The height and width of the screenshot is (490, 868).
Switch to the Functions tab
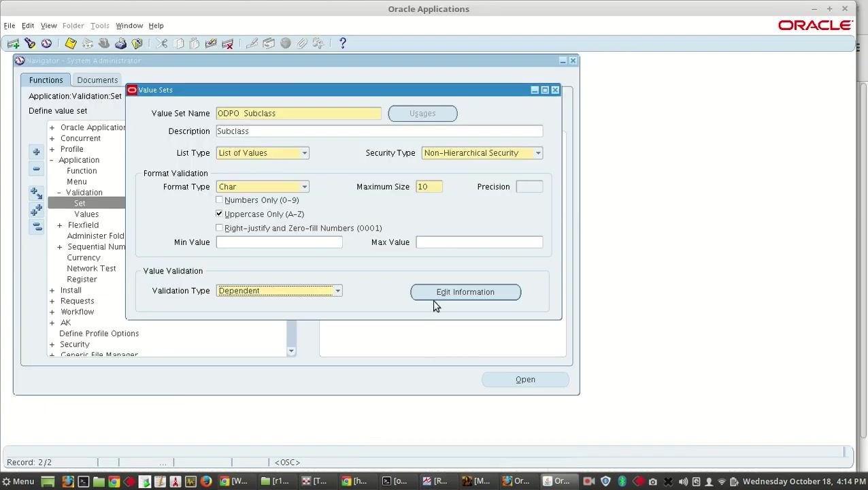pos(46,80)
